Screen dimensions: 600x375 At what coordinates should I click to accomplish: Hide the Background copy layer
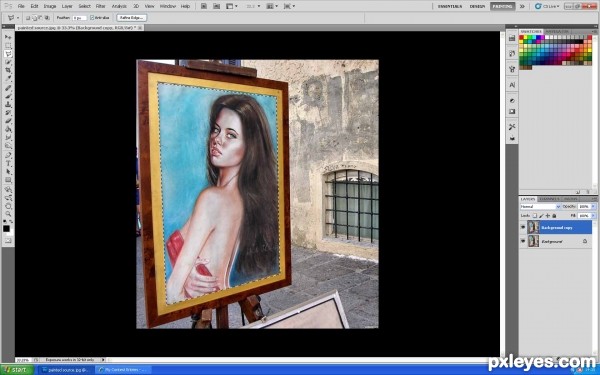523,227
